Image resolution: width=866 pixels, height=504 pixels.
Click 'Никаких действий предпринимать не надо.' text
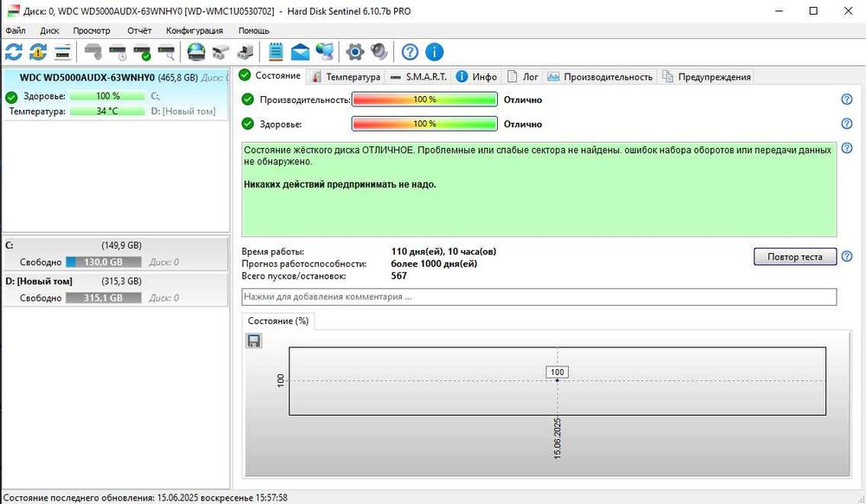coord(339,184)
